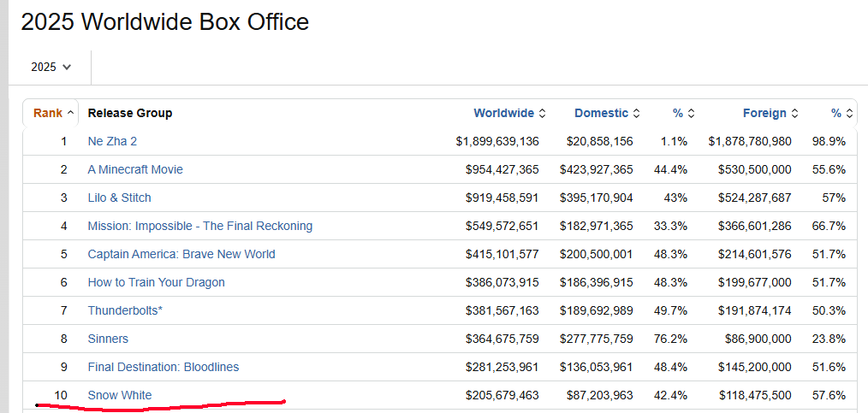The width and height of the screenshot is (868, 413).
Task: Select foreign gross $214,601,576
Action: [x=754, y=254]
